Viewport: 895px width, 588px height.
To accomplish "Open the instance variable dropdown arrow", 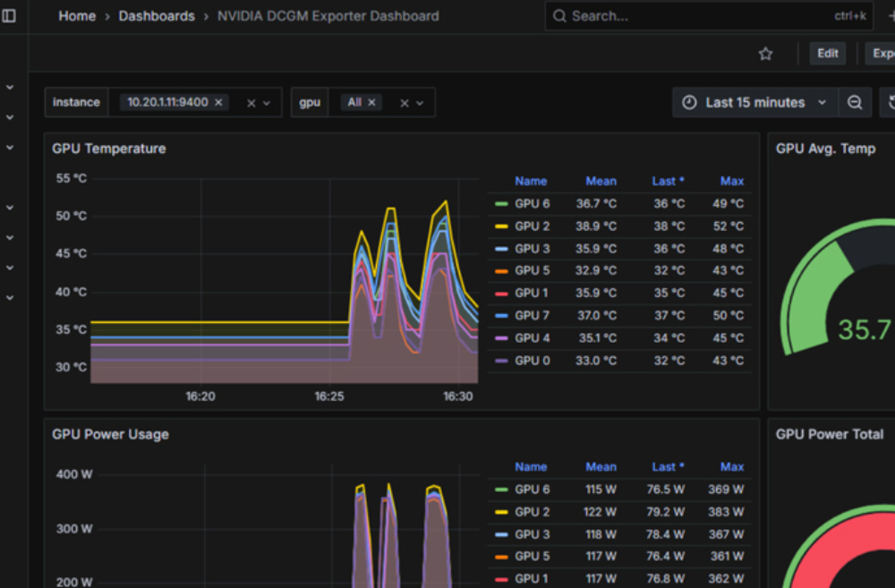I will click(x=267, y=103).
